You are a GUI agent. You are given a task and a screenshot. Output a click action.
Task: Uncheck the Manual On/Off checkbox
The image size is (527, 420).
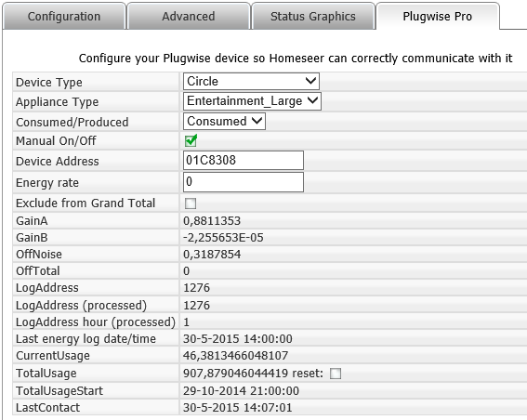(x=191, y=140)
